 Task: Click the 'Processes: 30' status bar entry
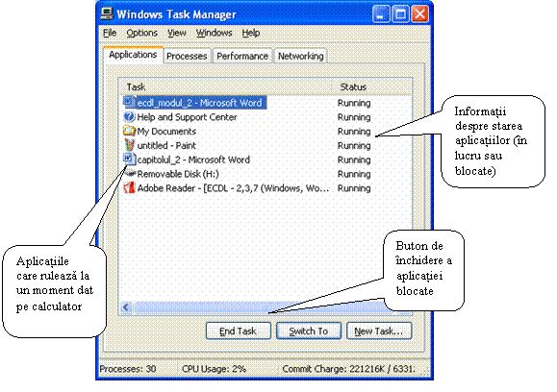click(x=128, y=369)
